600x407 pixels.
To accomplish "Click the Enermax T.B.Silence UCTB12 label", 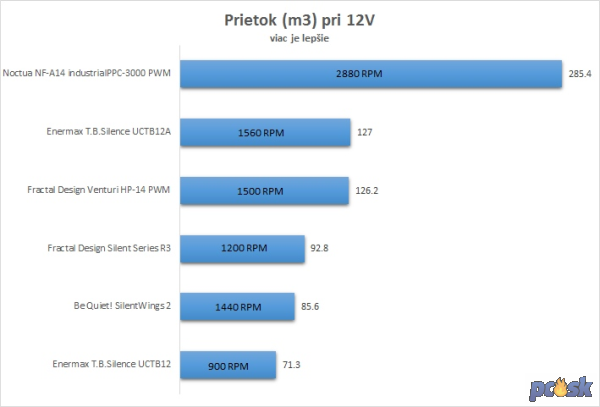I will [x=111, y=364].
